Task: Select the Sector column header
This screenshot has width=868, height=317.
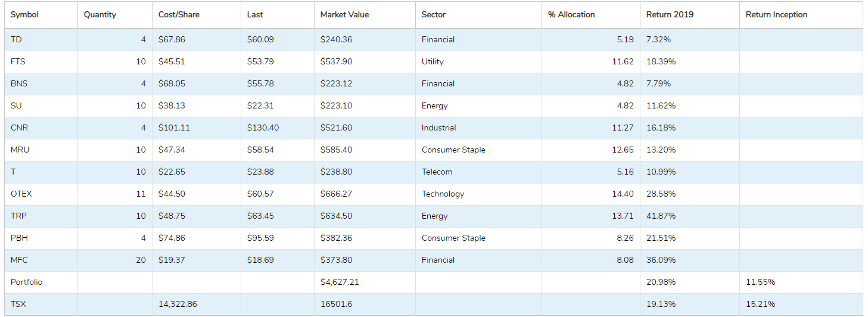Action: (x=433, y=15)
